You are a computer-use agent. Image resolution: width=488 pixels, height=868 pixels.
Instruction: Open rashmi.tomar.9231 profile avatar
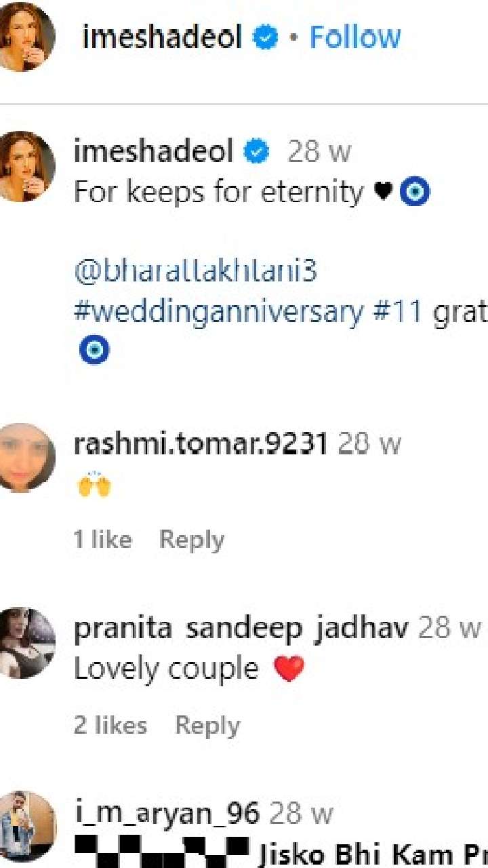26,458
